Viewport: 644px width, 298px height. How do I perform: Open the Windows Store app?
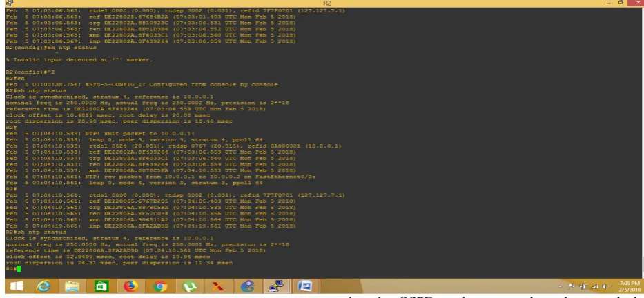101,286
